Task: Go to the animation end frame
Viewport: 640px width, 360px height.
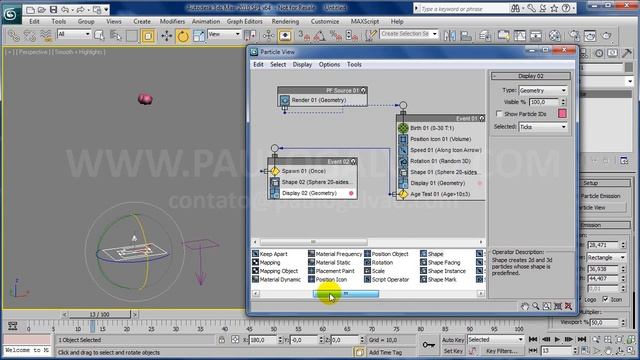Action: point(582,340)
